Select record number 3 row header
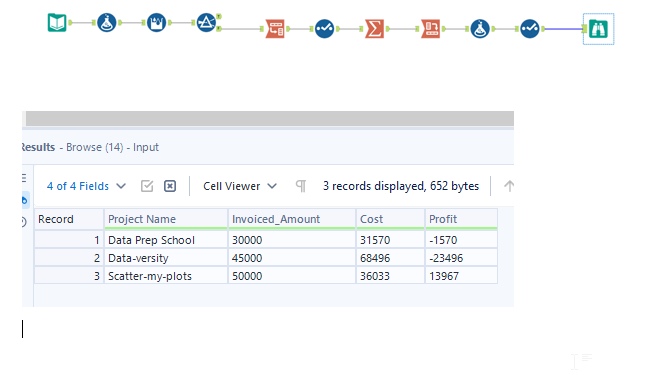 (69, 276)
